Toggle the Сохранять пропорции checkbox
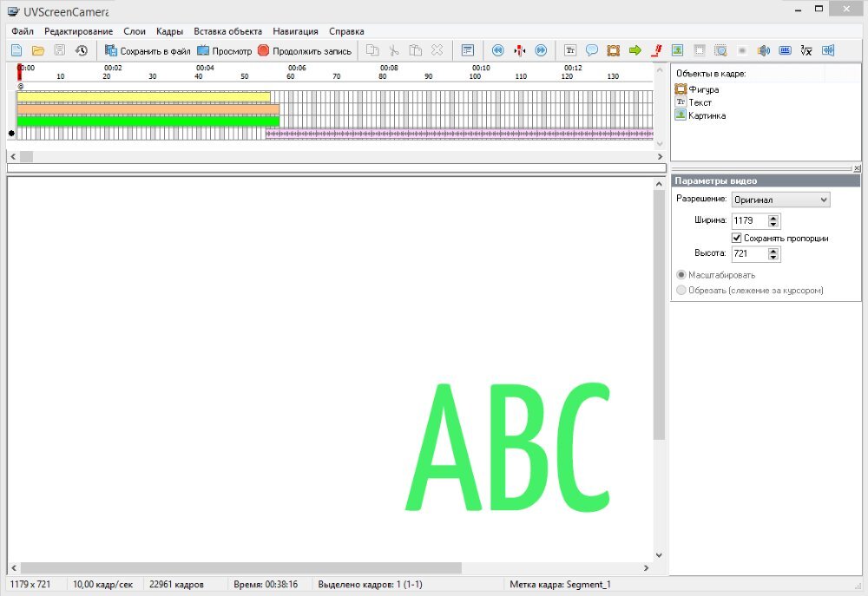This screenshot has height=596, width=868. (737, 238)
